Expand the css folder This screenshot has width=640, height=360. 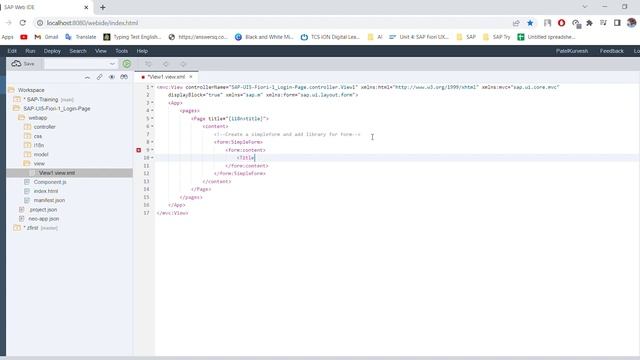[x=27, y=136]
